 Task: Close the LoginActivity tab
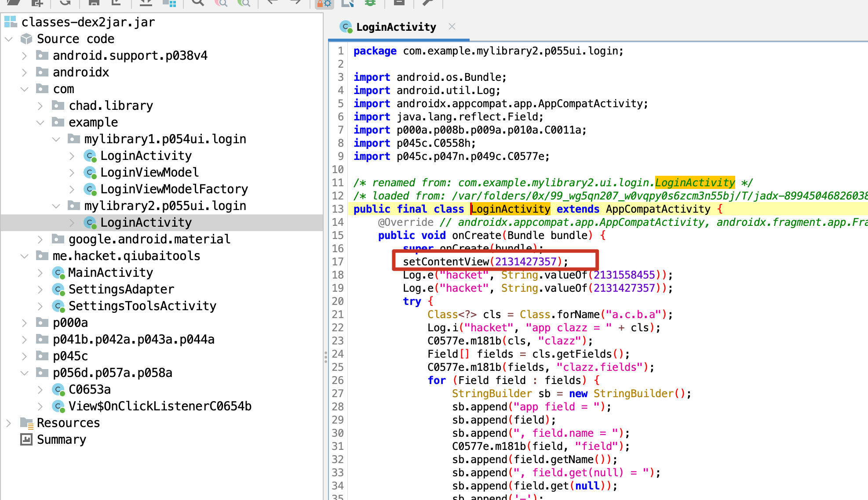coord(452,26)
